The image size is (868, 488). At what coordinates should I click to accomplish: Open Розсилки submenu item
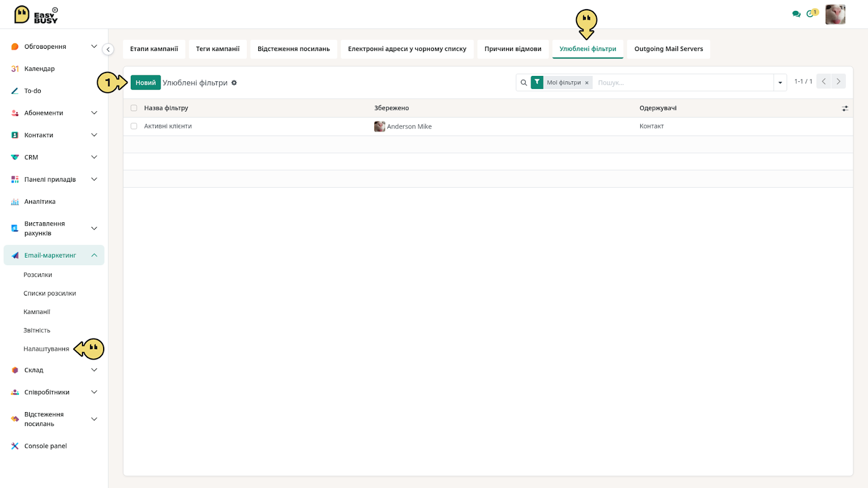38,275
